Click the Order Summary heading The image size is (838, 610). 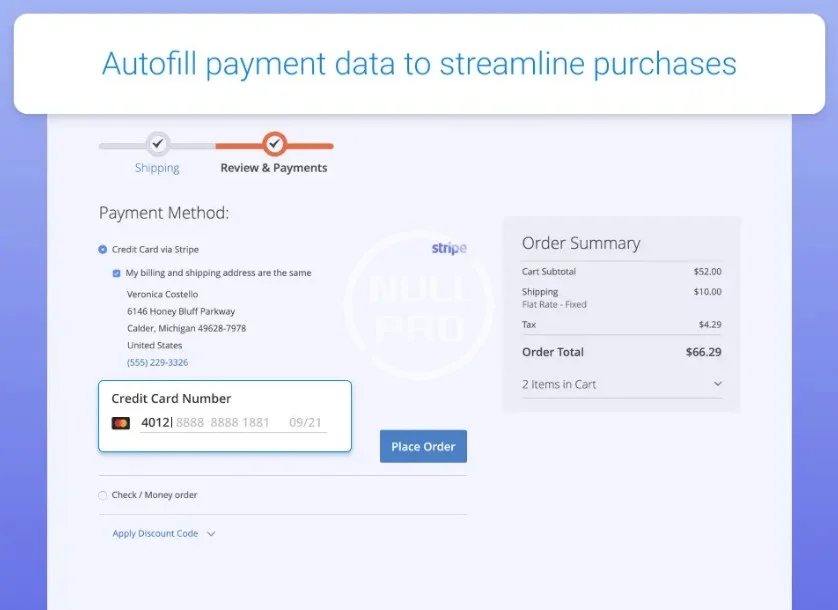pos(581,243)
